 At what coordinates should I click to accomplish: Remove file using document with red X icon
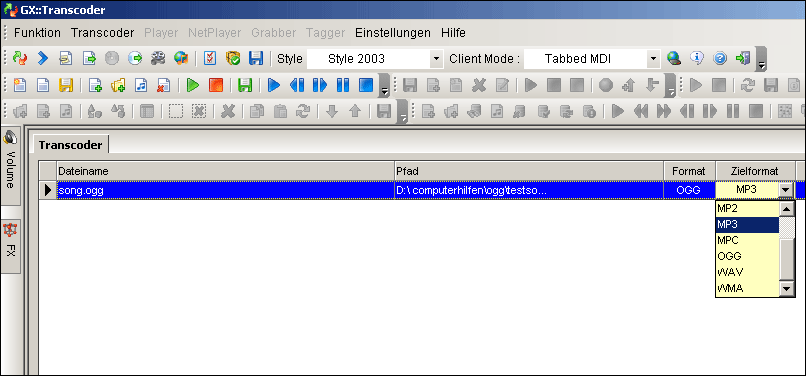tap(163, 85)
